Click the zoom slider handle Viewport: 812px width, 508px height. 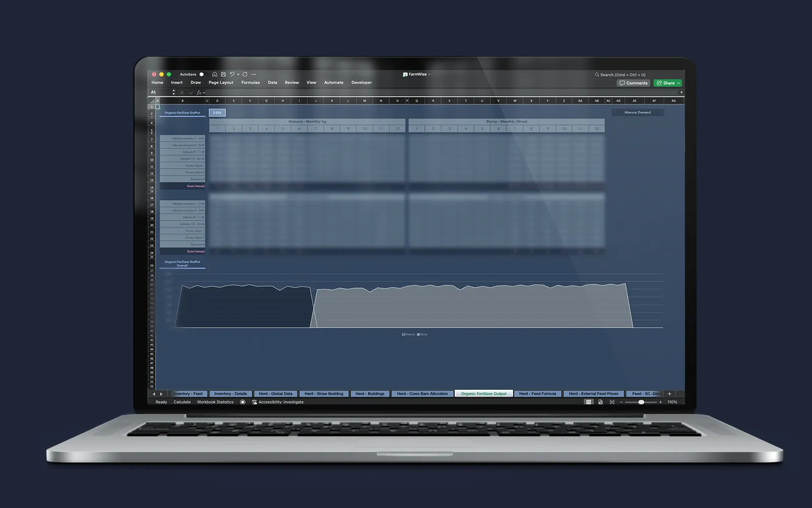coord(641,402)
